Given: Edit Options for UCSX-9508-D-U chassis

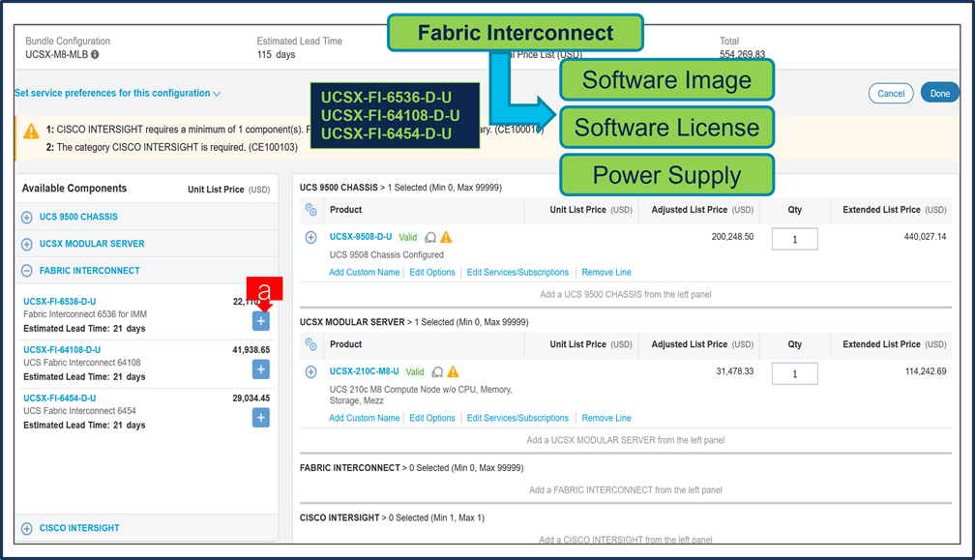Looking at the screenshot, I should (x=432, y=272).
